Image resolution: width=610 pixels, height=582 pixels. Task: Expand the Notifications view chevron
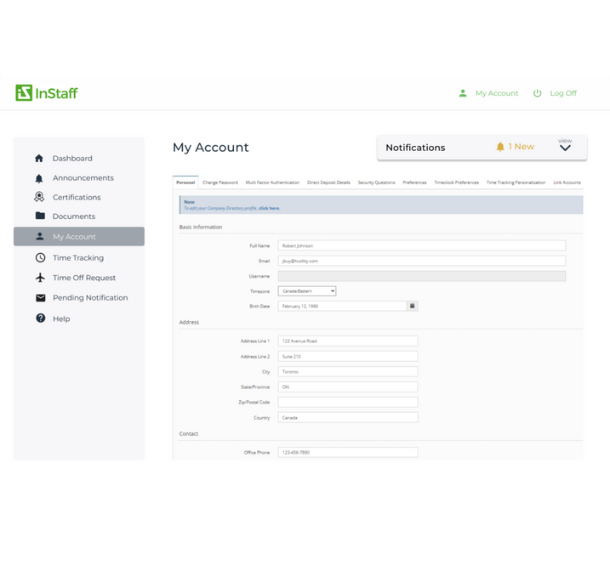[x=565, y=148]
